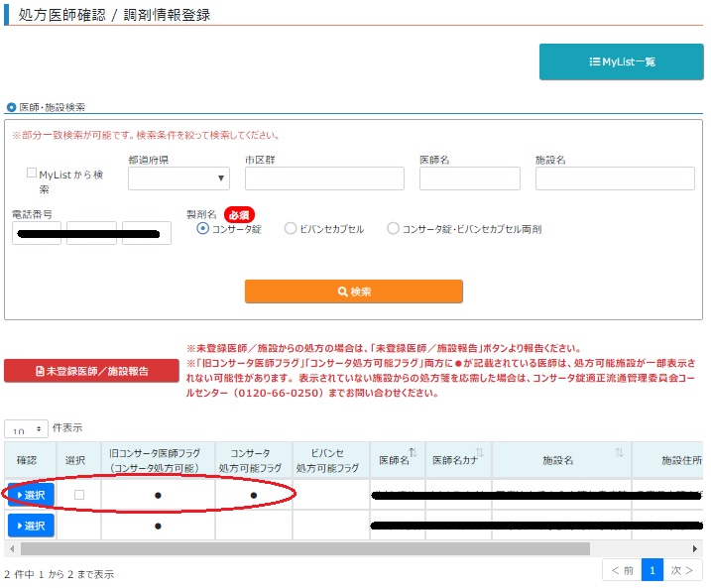
Task: Click the 施設名 input box
Action: (615, 178)
